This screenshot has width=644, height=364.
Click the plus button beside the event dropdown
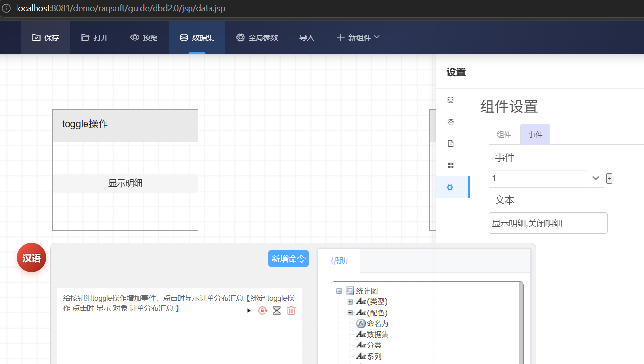[x=609, y=179]
